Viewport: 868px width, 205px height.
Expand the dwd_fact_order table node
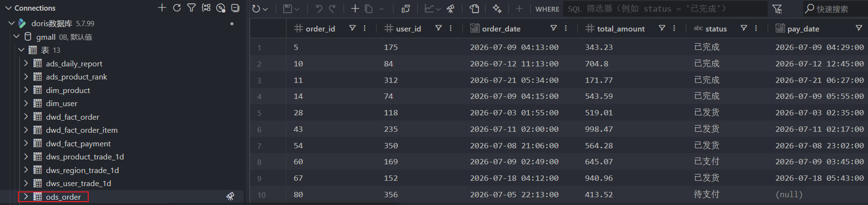click(x=26, y=116)
